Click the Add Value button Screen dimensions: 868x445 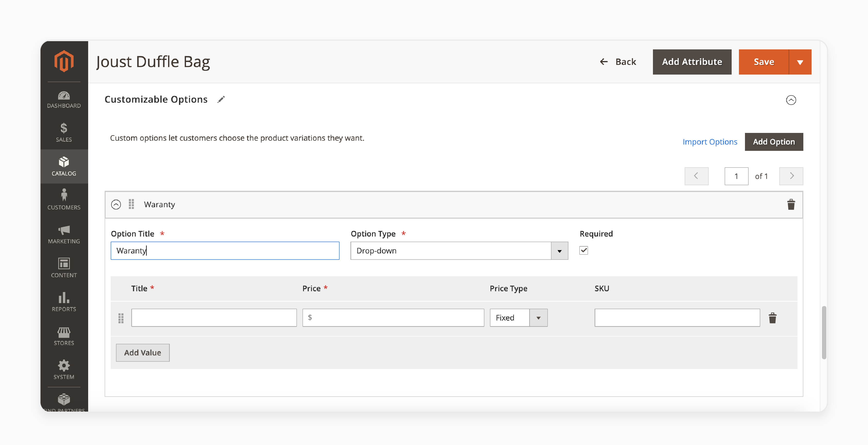143,352
